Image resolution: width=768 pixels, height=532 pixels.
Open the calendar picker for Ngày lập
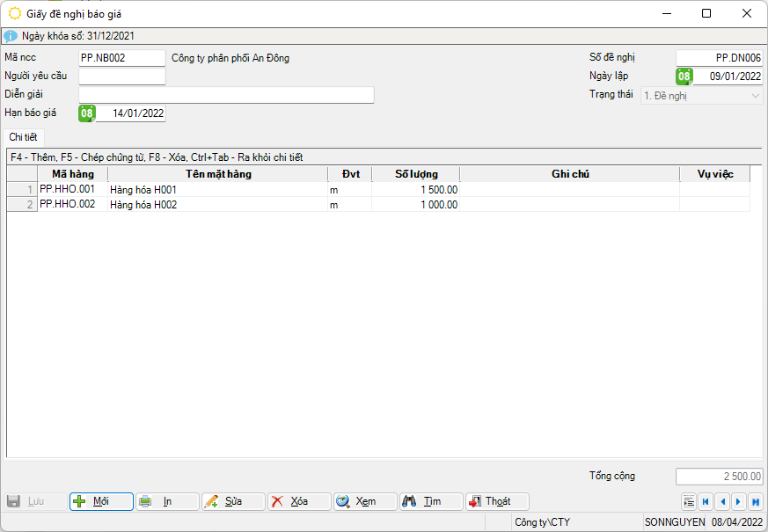684,77
